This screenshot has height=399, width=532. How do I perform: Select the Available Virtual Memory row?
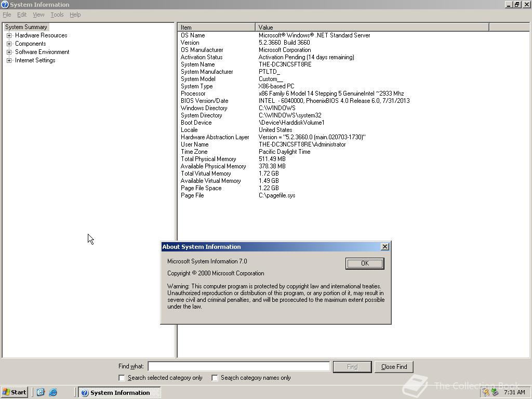coord(353,181)
